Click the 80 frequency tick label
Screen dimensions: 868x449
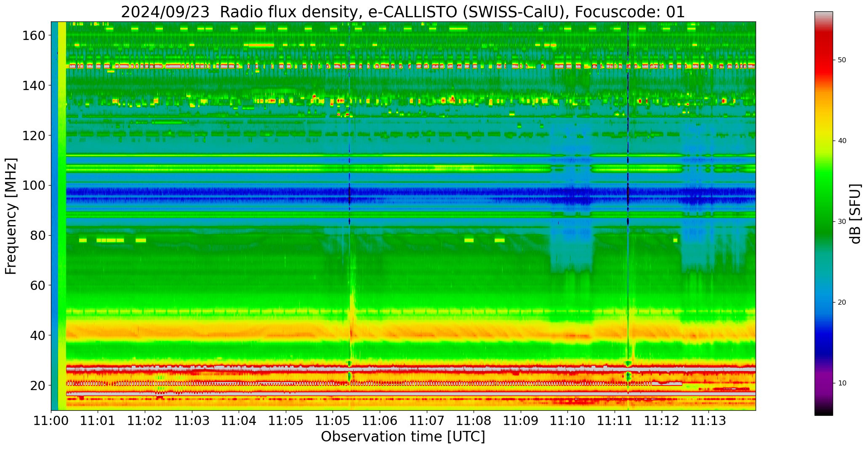[37, 235]
